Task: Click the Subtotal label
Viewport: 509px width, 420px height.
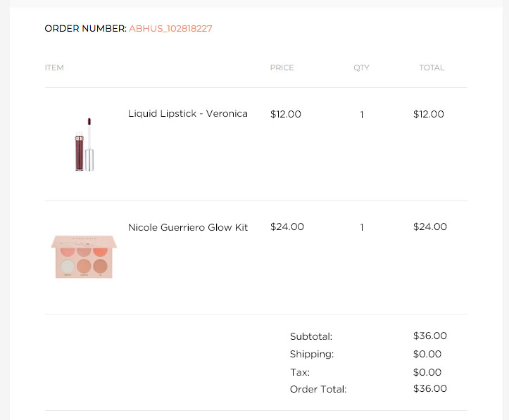Action: click(x=311, y=336)
